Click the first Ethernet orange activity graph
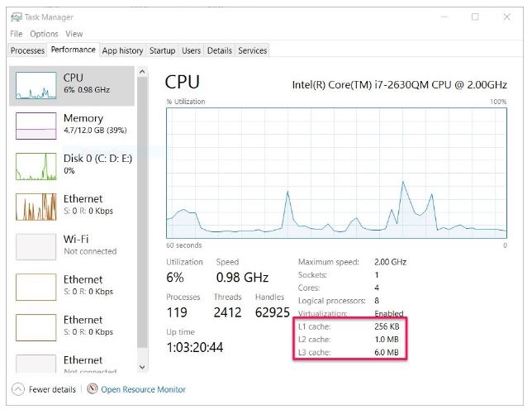532x414 pixels. [36, 207]
